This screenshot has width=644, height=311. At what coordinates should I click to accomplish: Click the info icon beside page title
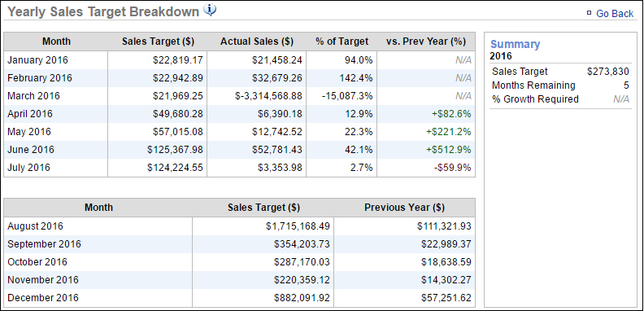point(210,10)
